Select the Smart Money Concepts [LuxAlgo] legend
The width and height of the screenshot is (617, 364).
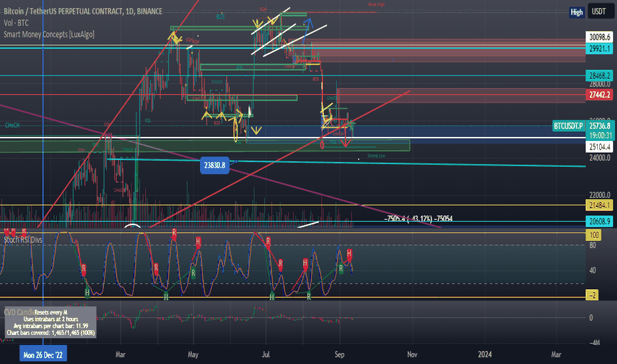49,34
